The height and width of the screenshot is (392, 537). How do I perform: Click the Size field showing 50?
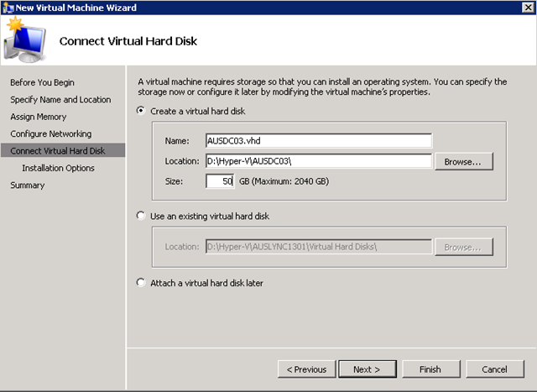(x=220, y=181)
